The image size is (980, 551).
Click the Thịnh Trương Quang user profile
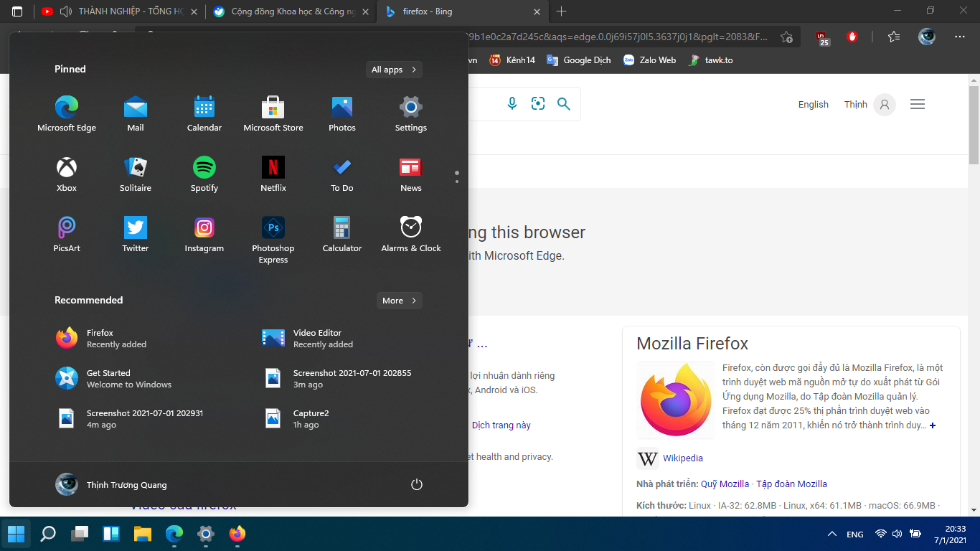pos(111,485)
